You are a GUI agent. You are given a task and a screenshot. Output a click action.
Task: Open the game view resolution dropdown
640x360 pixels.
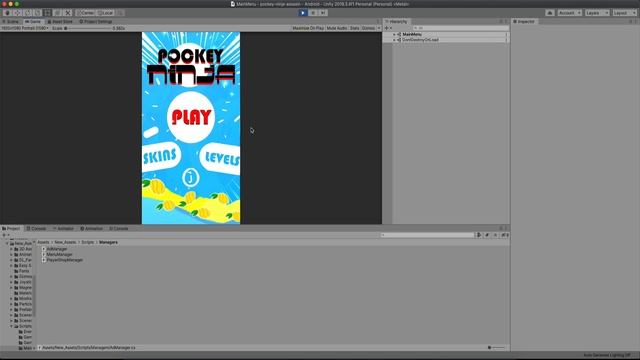tap(25, 28)
